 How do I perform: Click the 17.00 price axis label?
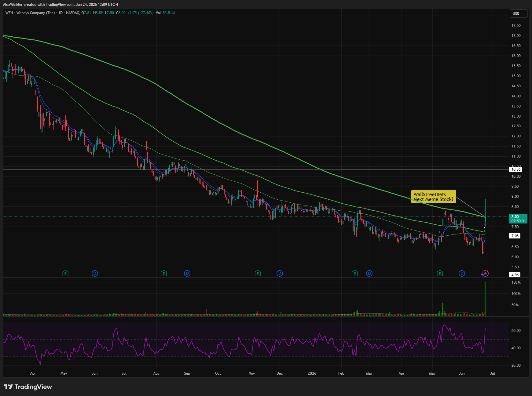(516, 36)
